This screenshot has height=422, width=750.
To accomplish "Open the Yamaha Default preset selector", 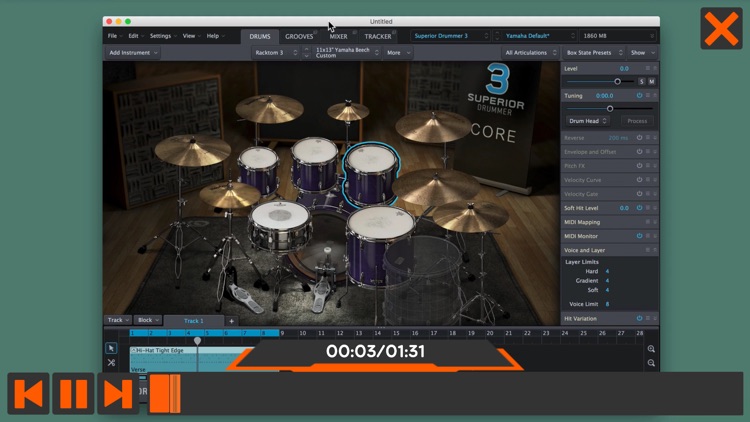I will click(540, 36).
